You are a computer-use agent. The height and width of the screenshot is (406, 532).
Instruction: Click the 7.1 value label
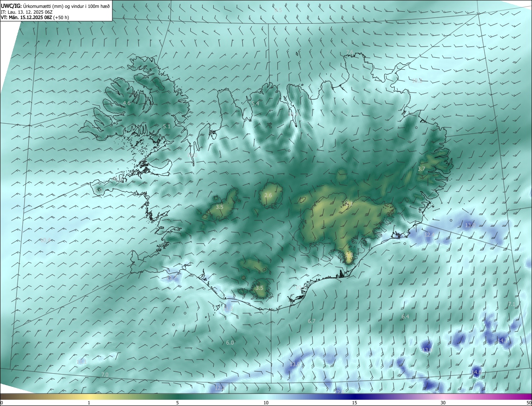point(512,304)
